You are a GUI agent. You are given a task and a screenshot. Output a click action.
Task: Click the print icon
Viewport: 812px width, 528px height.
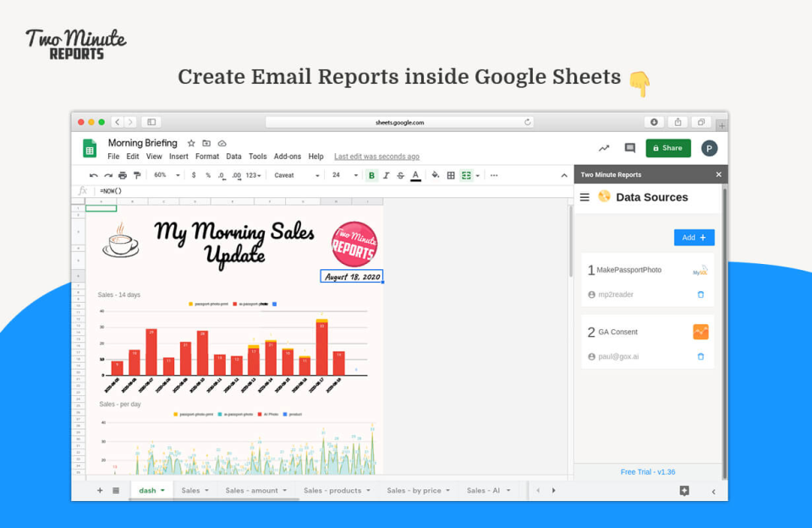[x=121, y=175]
